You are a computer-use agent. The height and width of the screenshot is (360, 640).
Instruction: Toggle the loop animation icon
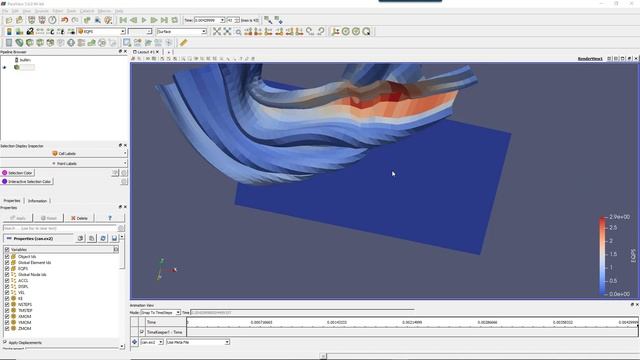coord(174,20)
